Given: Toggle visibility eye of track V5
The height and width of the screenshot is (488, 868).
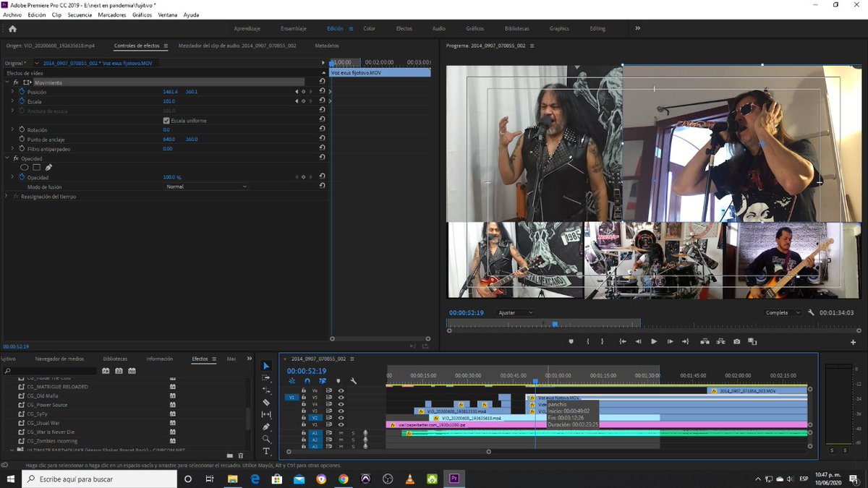Looking at the screenshot, I should pyautogui.click(x=341, y=398).
